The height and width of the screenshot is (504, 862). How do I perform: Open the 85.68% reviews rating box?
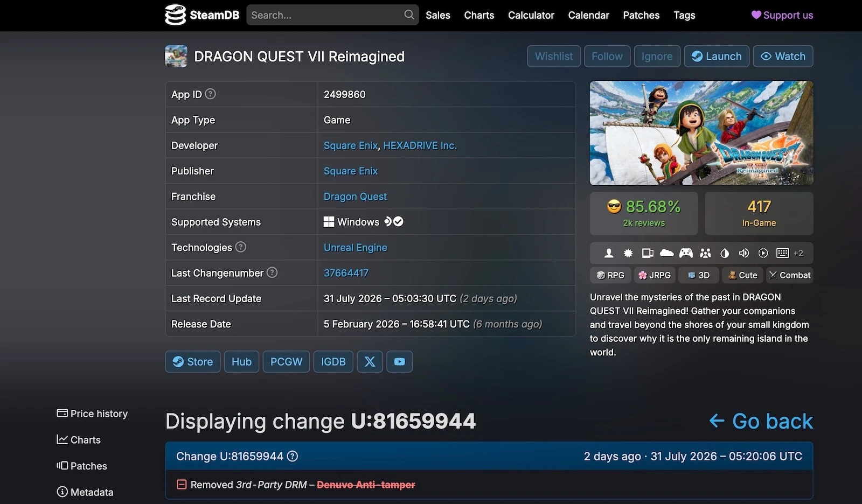click(644, 213)
